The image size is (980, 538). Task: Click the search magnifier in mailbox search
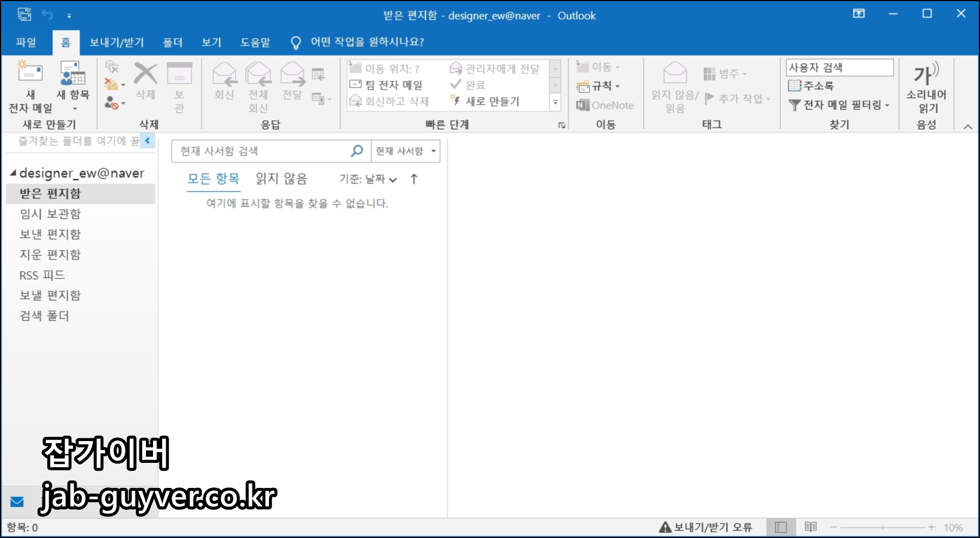click(357, 151)
